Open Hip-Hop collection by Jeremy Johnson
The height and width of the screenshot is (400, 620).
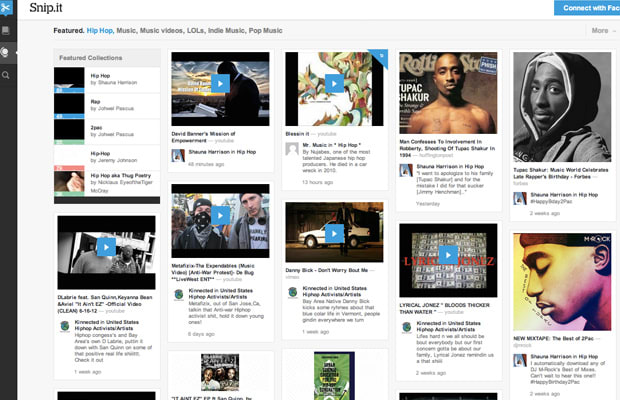(107, 157)
